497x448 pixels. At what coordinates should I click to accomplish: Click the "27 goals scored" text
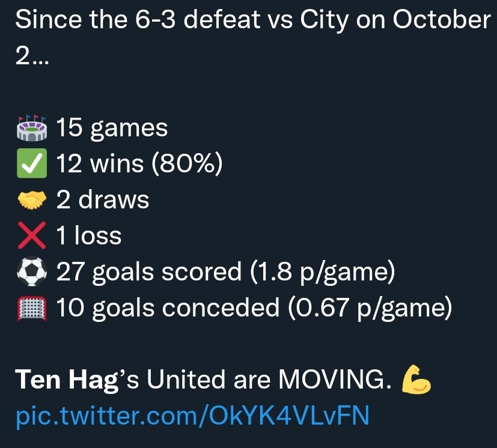148,272
